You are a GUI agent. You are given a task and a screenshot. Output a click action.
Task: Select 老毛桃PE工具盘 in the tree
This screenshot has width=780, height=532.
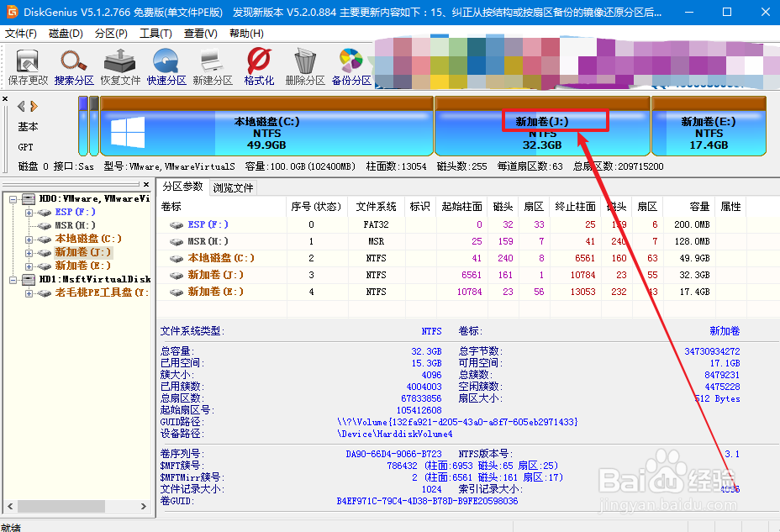[102, 292]
